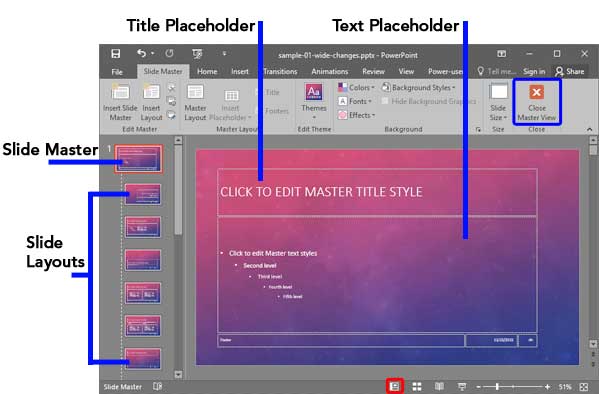Open the Insert Placeholder dropdown
This screenshot has height=394, width=599.
click(x=230, y=105)
